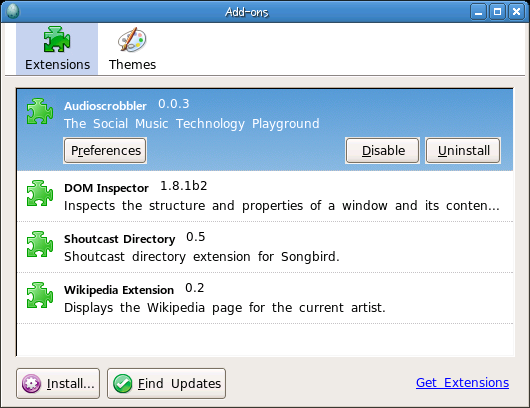Open Audioscrobbler Preferences
Viewport: 530px width, 408px height.
[x=105, y=150]
